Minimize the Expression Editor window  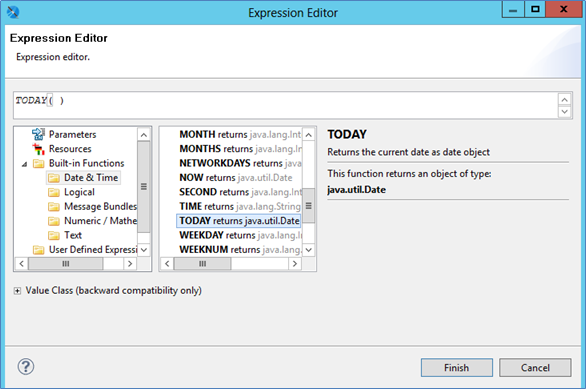tap(513, 9)
